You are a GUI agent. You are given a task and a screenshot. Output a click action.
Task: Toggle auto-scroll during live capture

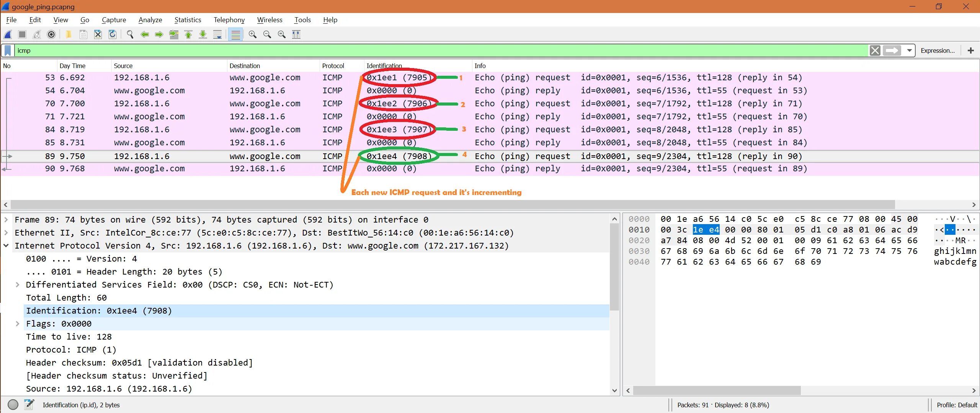[x=217, y=34]
